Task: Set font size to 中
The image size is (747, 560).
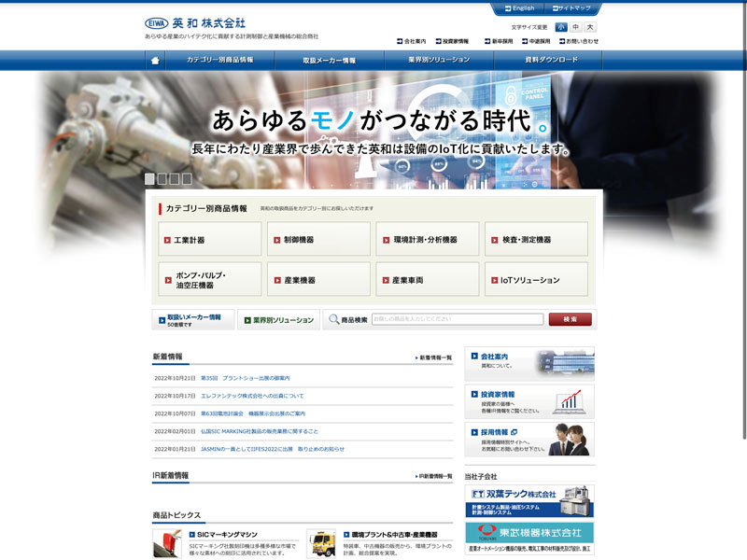Action: coord(575,28)
